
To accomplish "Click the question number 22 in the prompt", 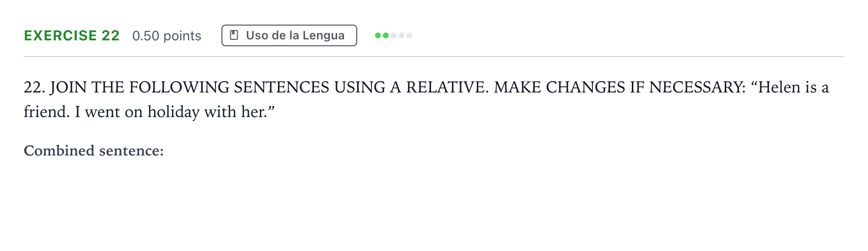I will point(34,88).
